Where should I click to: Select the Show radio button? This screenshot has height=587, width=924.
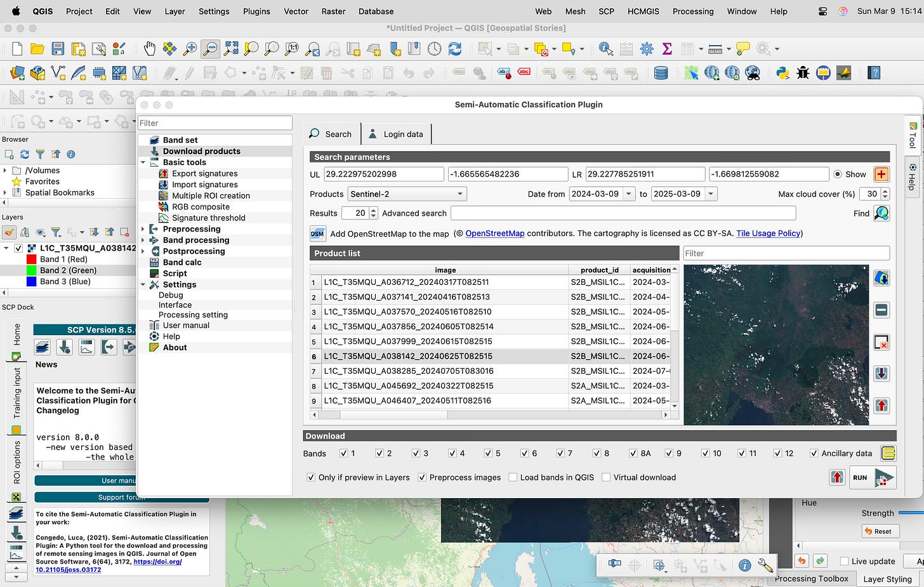(838, 175)
